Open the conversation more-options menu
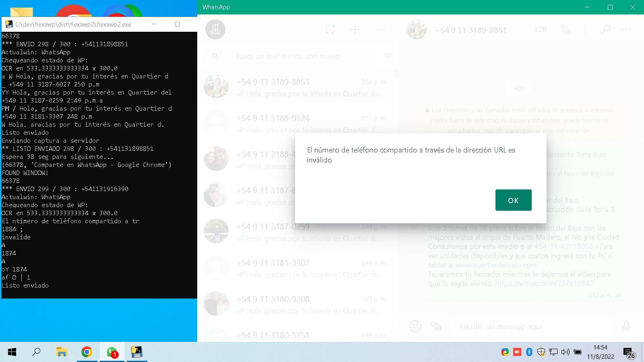644x362 pixels. click(626, 29)
